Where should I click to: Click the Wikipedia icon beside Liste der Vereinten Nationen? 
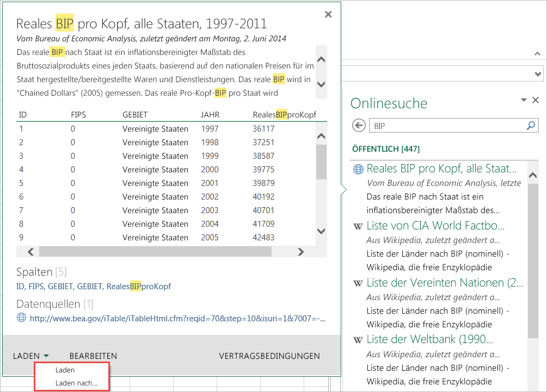pos(358,283)
